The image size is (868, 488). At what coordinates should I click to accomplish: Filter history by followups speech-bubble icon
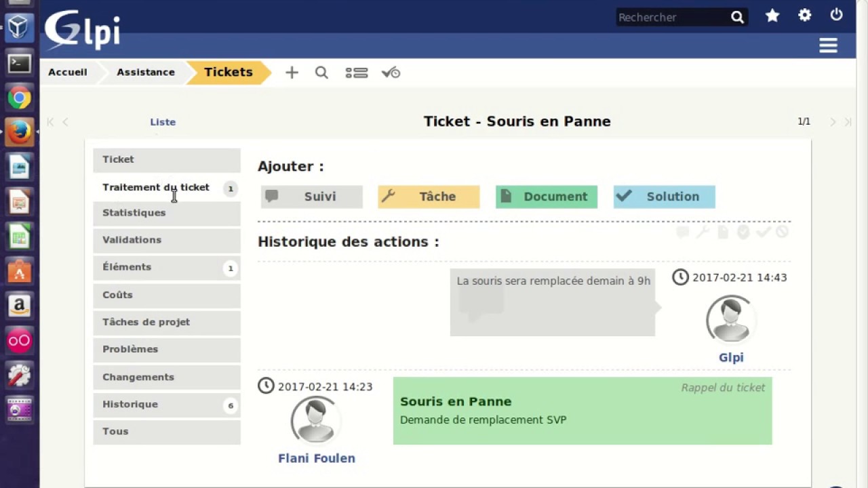pyautogui.click(x=683, y=232)
